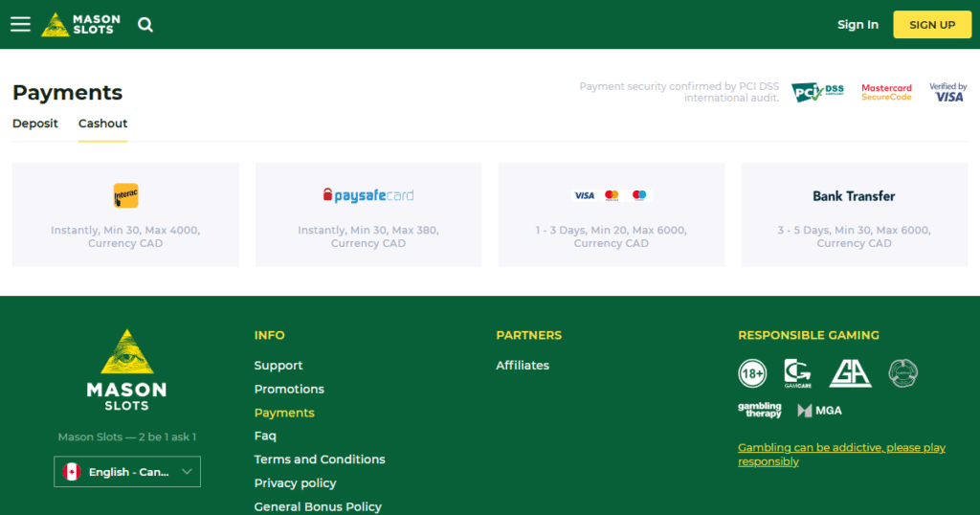Click the 'RESPONSIBLE GAMING' heading

point(808,336)
